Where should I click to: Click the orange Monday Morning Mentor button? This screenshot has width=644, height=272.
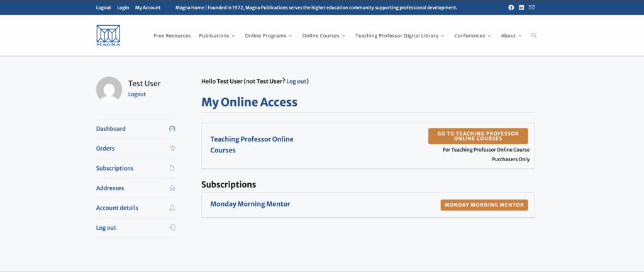[x=484, y=205]
